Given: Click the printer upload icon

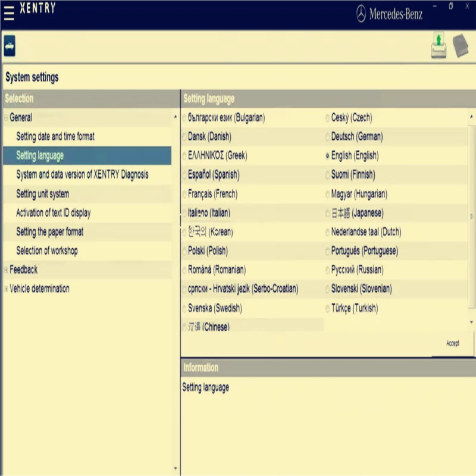Looking at the screenshot, I should [439, 45].
